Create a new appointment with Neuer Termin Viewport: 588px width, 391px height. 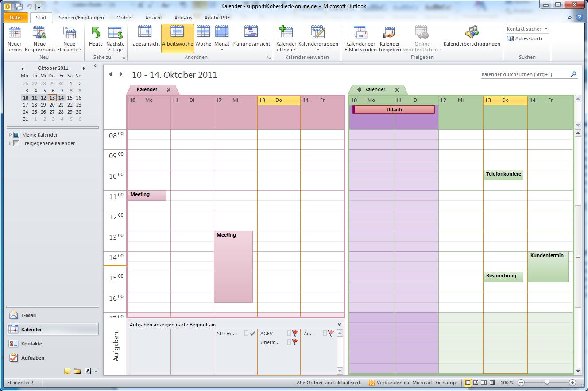click(x=14, y=39)
